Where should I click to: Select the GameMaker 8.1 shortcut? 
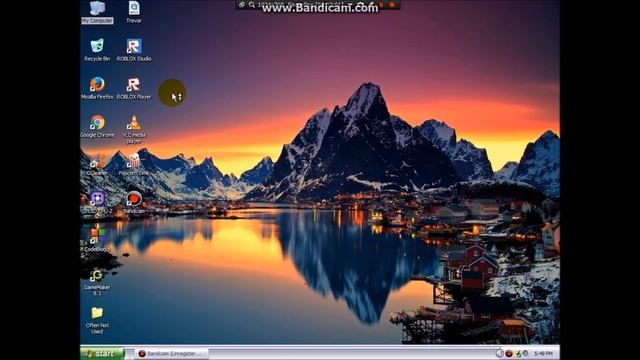pos(97,282)
